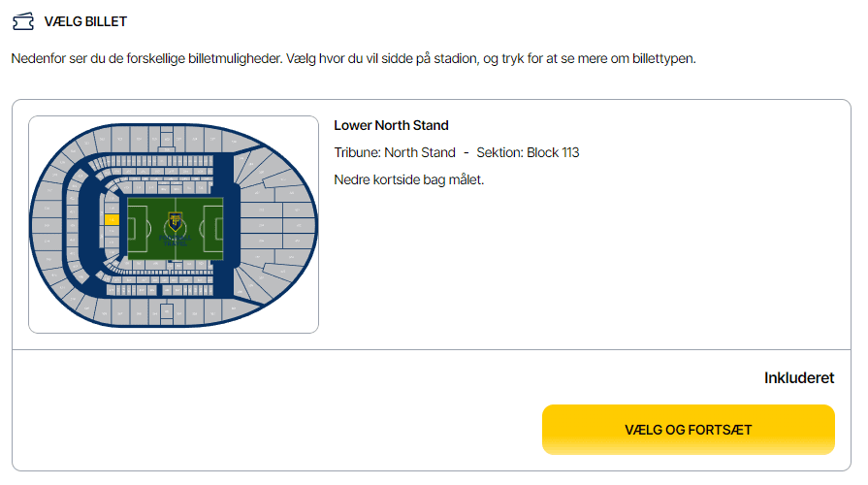
Task: Click the Vælg Billet heading
Action: 85,21
